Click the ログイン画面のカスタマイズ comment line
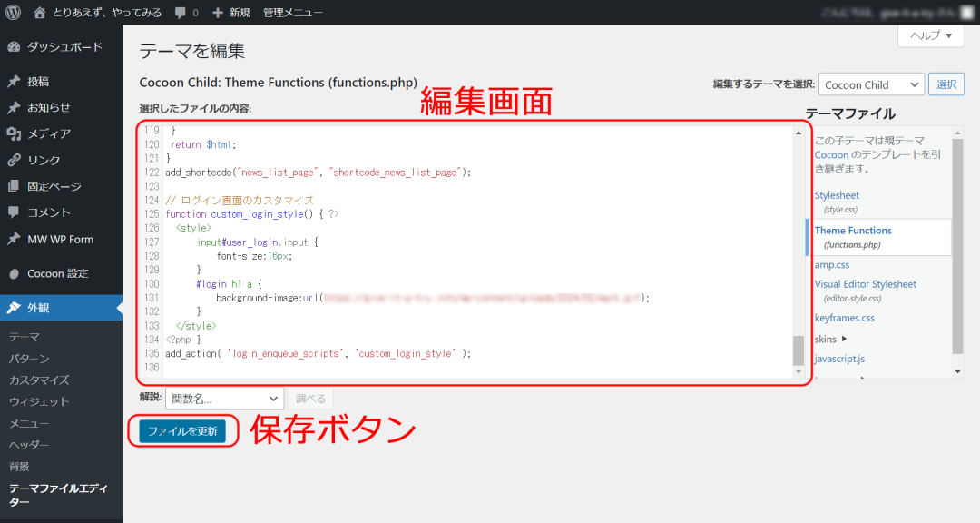The height and width of the screenshot is (523, 980). [240, 200]
